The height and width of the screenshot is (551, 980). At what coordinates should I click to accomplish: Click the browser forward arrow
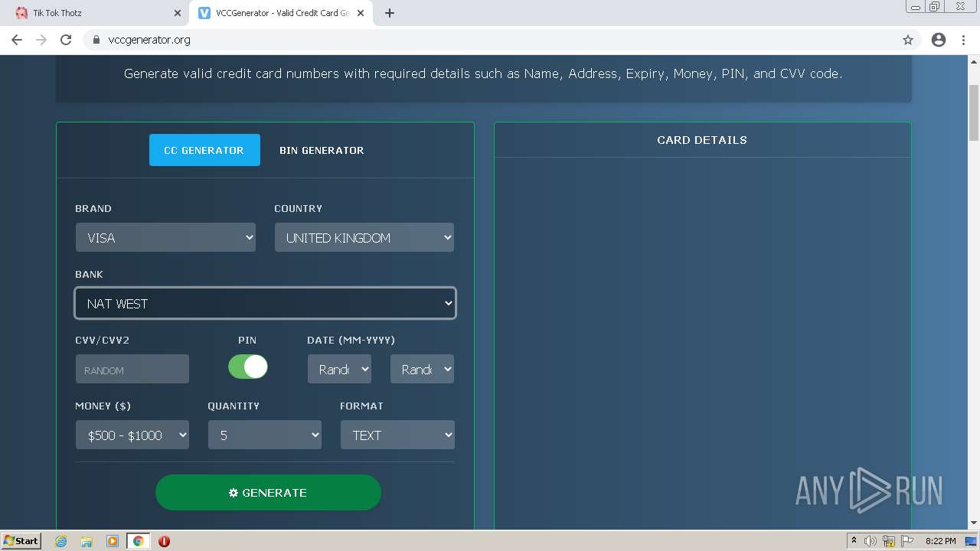click(x=41, y=40)
